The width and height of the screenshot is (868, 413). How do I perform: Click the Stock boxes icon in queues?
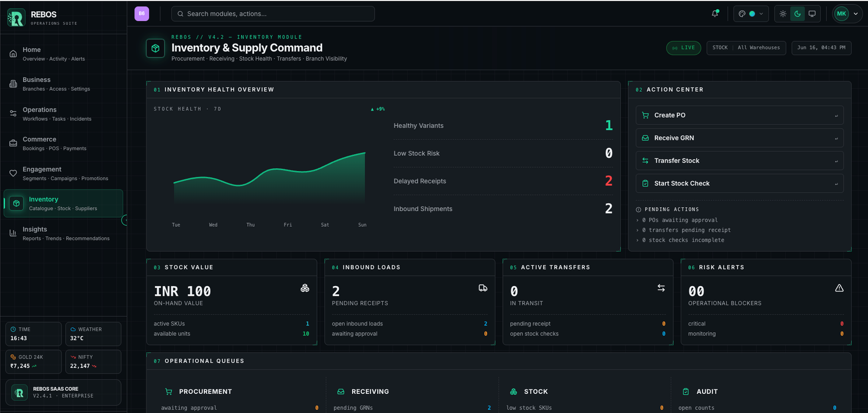(513, 391)
